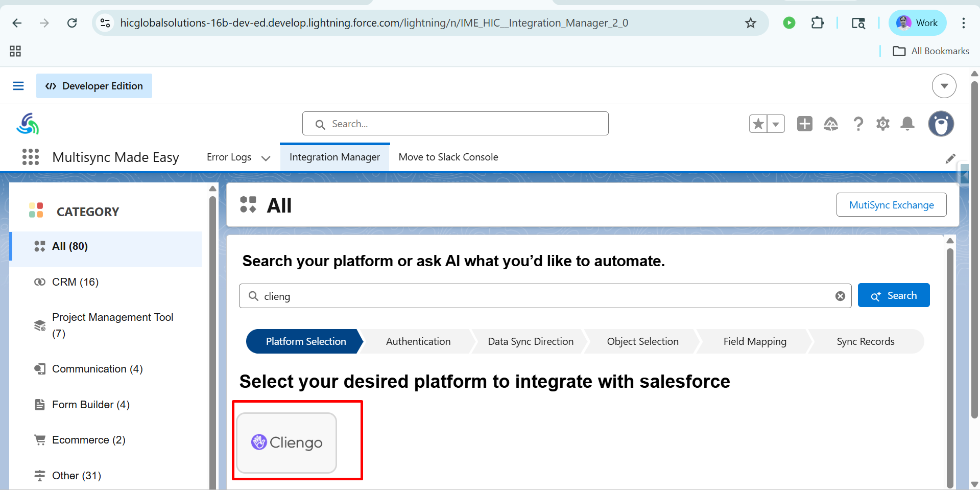Open the App Launcher grid icon
This screenshot has width=980, height=490.
tap(31, 157)
